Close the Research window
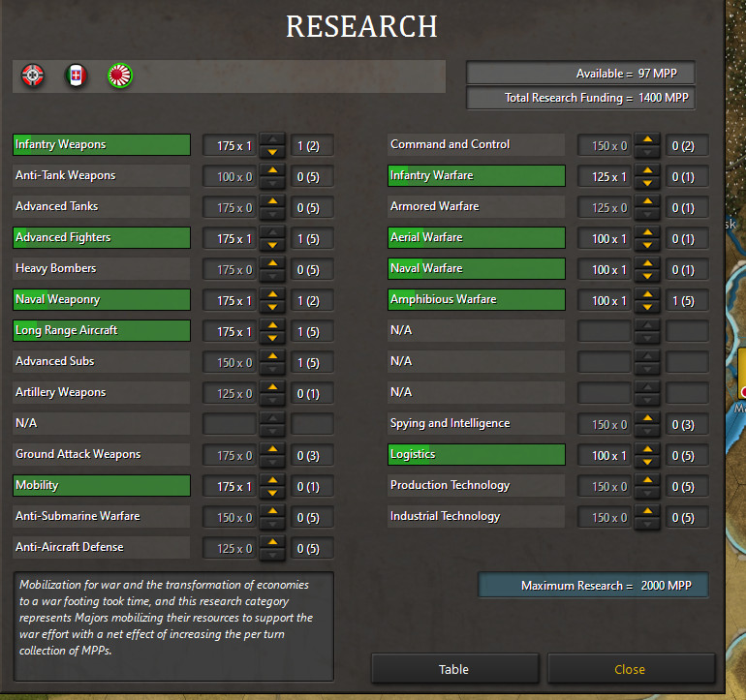 631,669
